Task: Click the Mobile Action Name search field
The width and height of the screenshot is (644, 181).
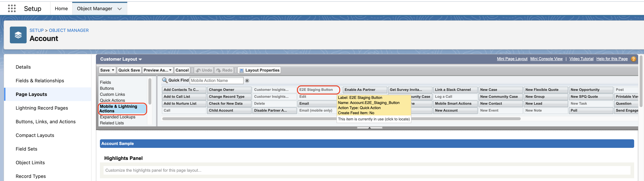Action: (216, 81)
